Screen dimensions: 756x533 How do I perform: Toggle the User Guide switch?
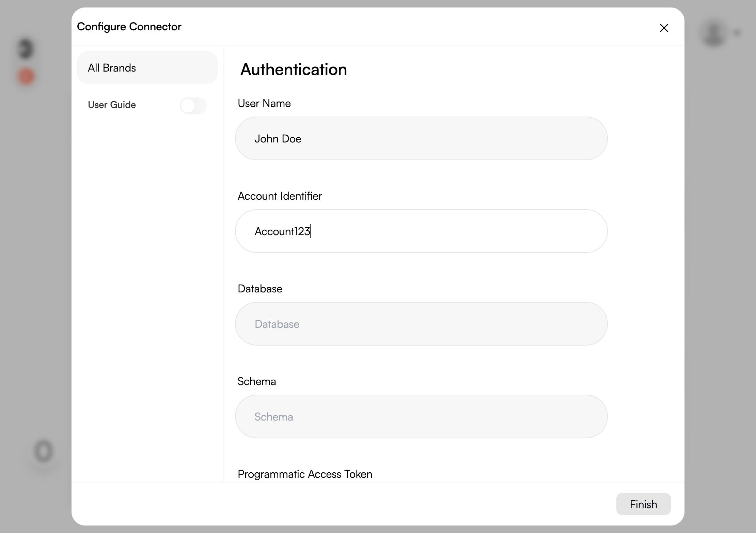point(193,105)
